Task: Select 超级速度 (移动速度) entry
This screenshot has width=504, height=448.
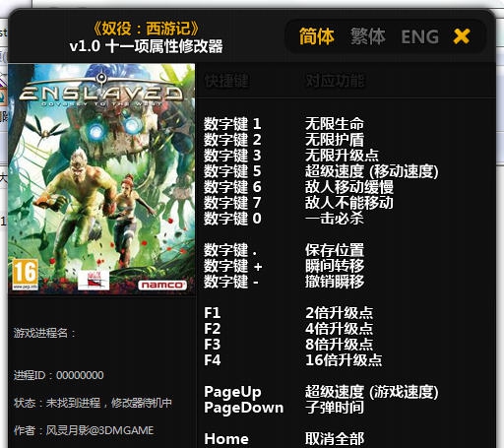Action: pos(371,171)
